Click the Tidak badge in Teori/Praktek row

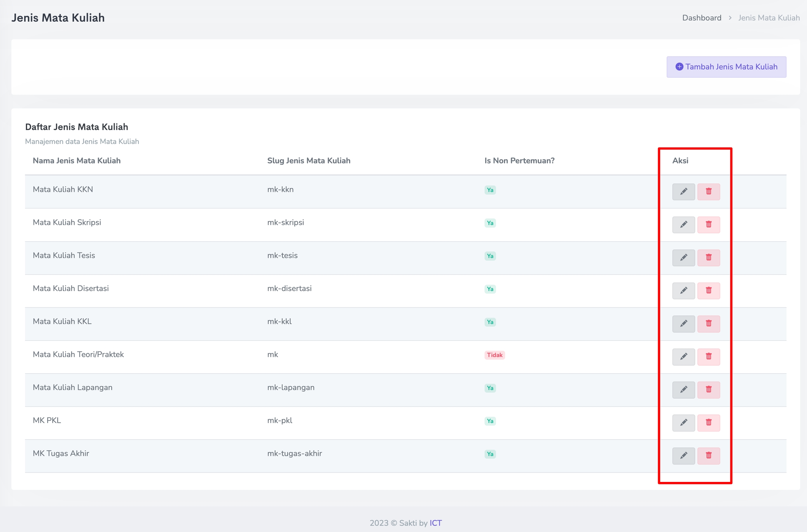494,355
